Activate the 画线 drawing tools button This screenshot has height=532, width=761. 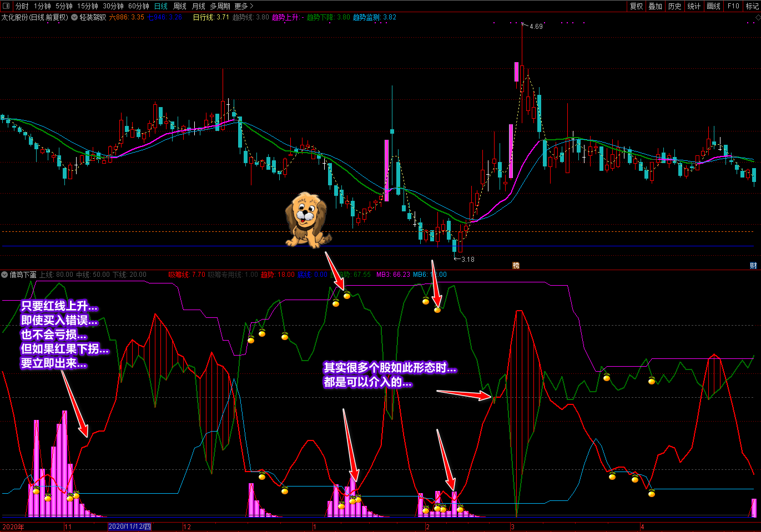point(714,6)
